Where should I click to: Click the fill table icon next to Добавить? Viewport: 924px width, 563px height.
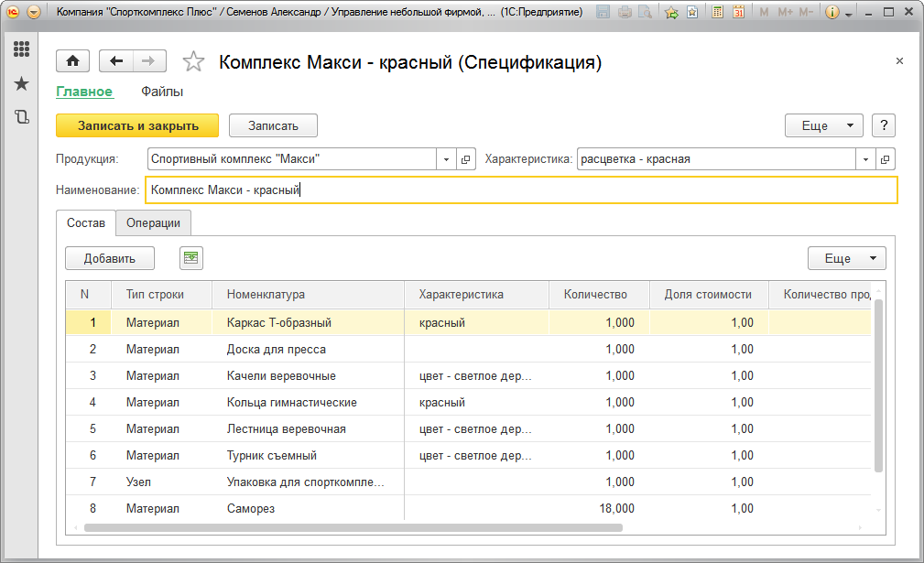pos(191,258)
